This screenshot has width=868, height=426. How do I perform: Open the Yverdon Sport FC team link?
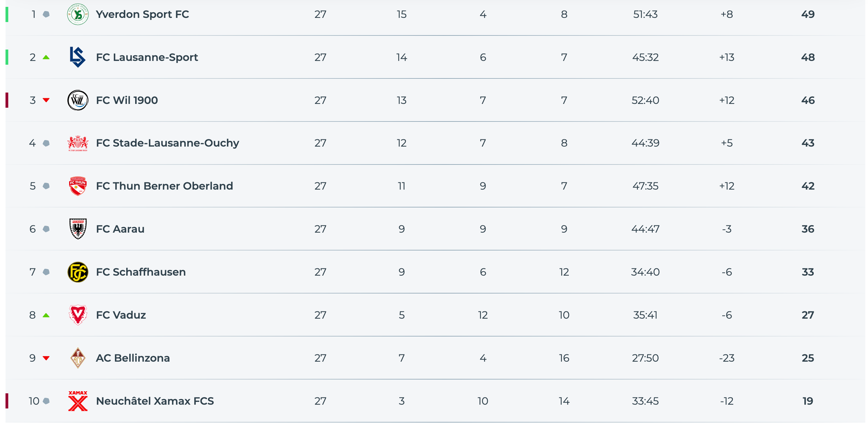coord(142,14)
